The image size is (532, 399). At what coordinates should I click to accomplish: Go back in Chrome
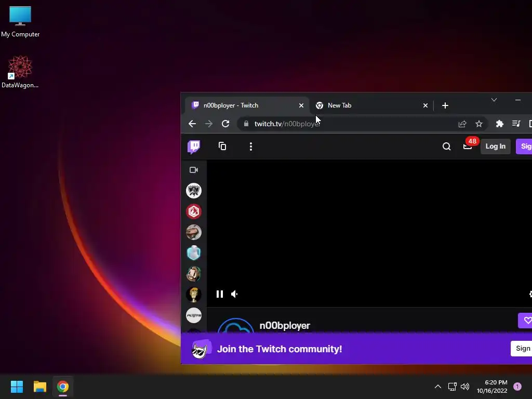coord(192,124)
